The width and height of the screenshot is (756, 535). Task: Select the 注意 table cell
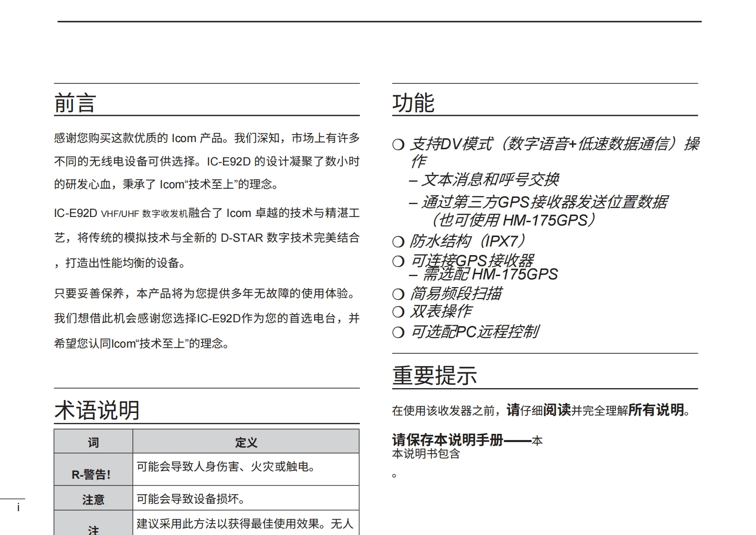[93, 499]
